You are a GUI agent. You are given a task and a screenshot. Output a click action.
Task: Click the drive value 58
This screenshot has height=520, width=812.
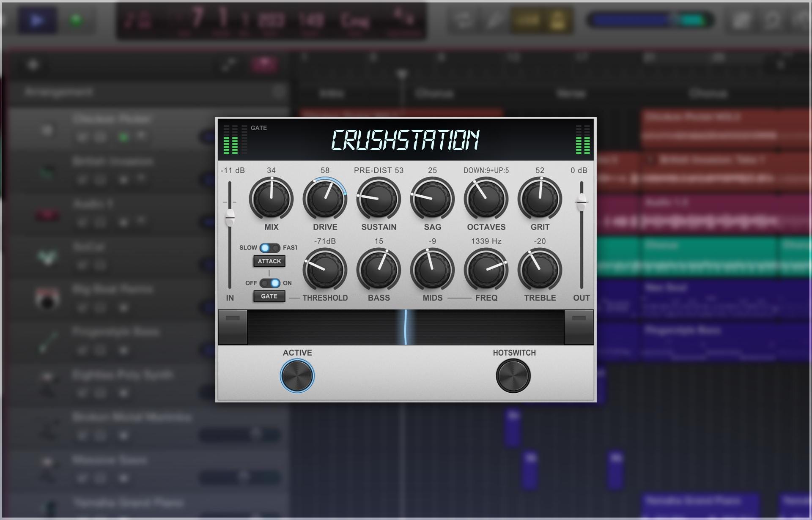pos(325,170)
